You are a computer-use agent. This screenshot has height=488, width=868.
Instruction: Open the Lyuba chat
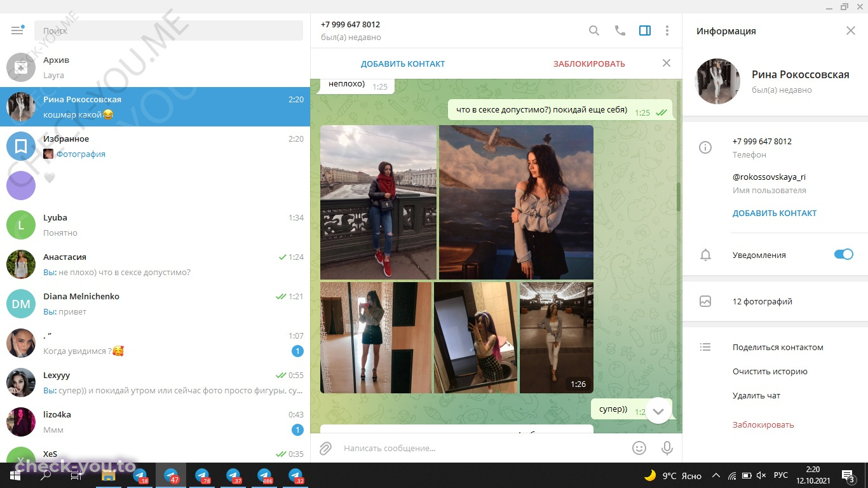coord(155,225)
